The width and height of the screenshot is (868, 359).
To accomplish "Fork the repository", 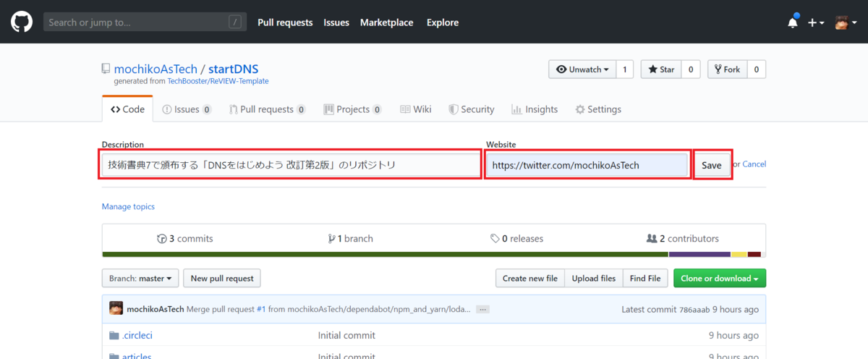I will pos(727,69).
